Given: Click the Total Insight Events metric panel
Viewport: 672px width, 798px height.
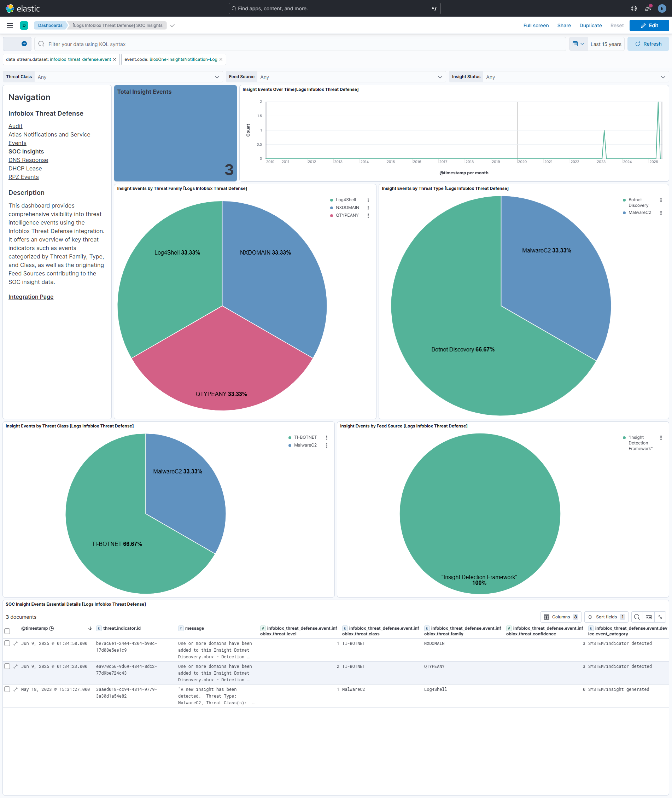Looking at the screenshot, I should tap(175, 133).
